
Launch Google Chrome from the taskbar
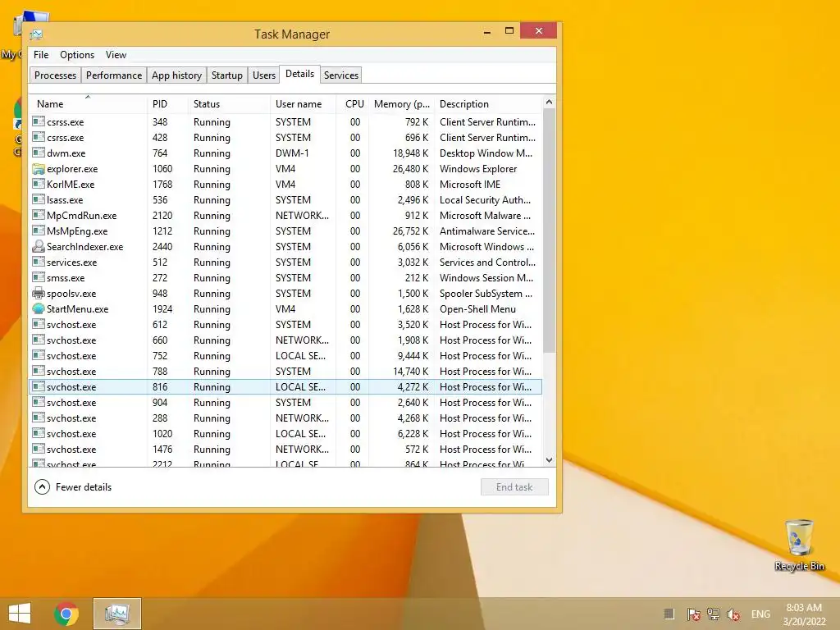click(66, 614)
